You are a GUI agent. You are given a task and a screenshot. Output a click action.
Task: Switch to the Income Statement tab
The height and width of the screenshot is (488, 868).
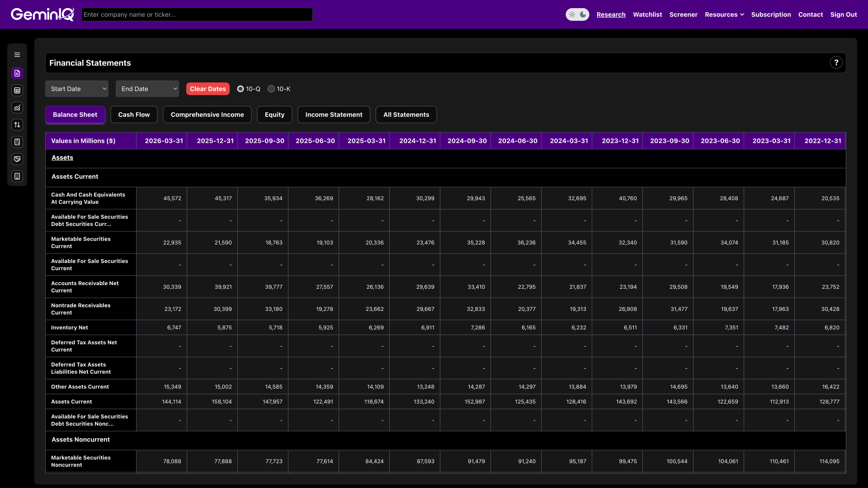(334, 115)
